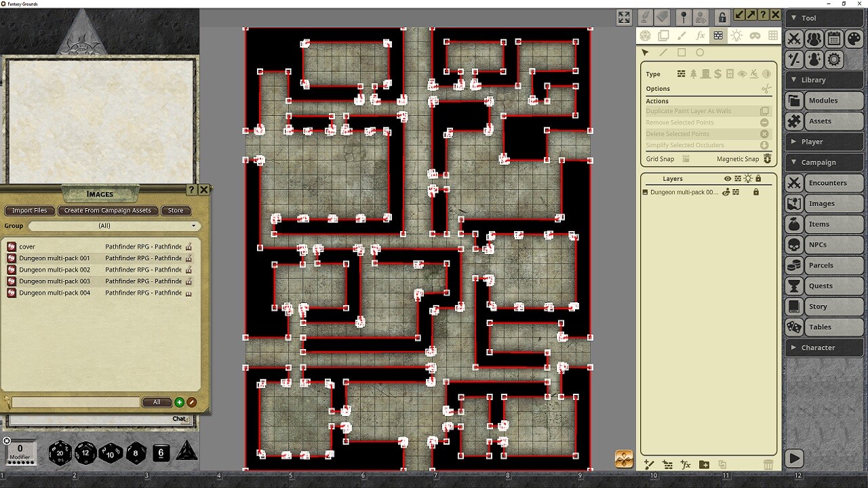Screen dimensions: 868x488
Task: Expand the Character sidebar section
Action: tap(824, 347)
